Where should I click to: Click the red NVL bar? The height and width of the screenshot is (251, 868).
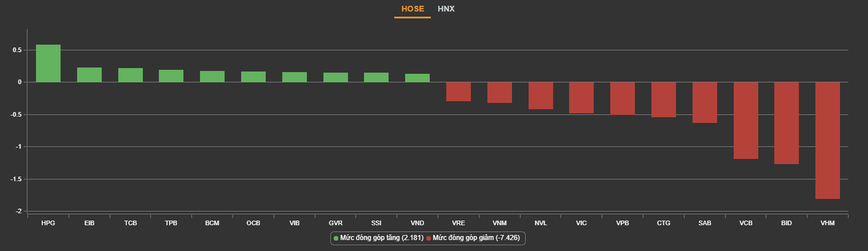[541, 96]
